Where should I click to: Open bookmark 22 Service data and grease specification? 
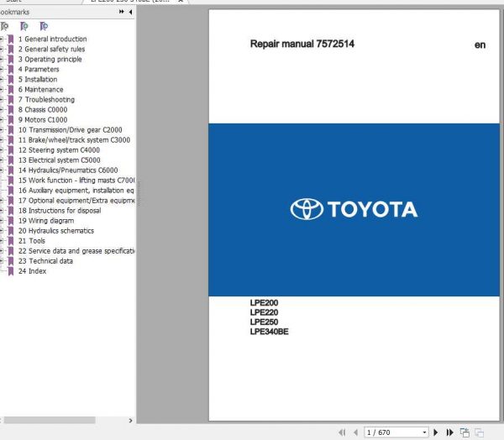click(76, 251)
